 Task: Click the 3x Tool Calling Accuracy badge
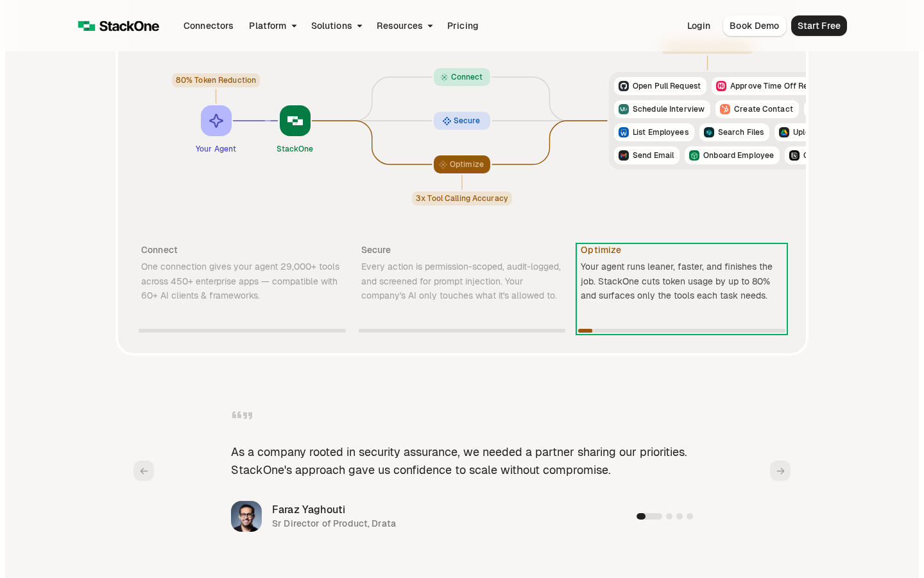pos(462,198)
